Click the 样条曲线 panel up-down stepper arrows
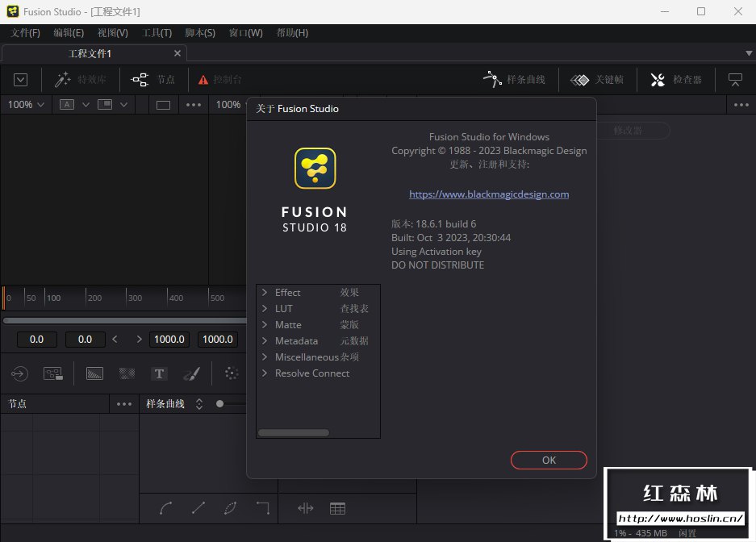756x542 pixels. (x=199, y=404)
